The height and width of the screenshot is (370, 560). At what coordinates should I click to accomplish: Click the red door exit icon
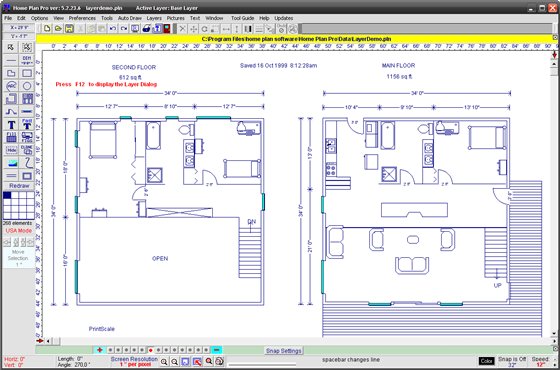167,29
